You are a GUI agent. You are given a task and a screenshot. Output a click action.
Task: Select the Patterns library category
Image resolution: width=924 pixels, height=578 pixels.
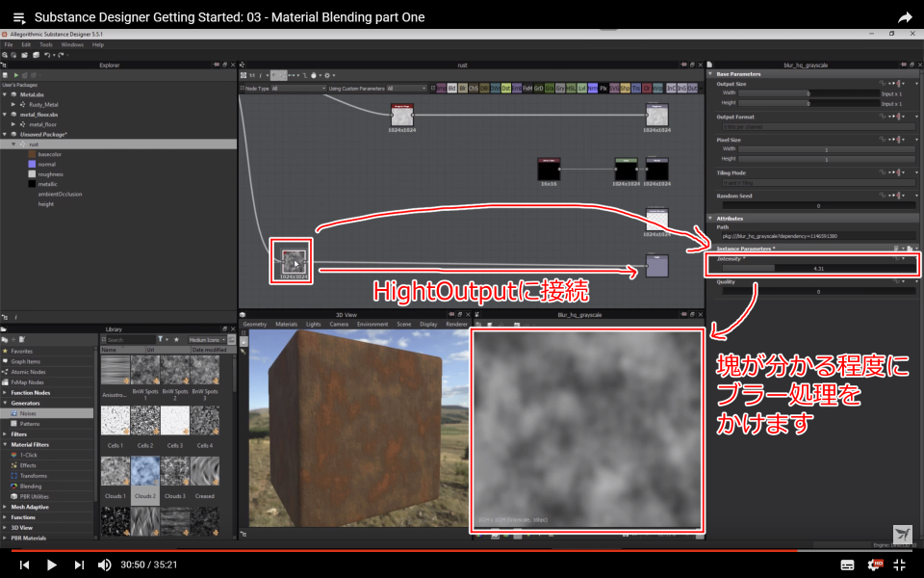point(30,424)
